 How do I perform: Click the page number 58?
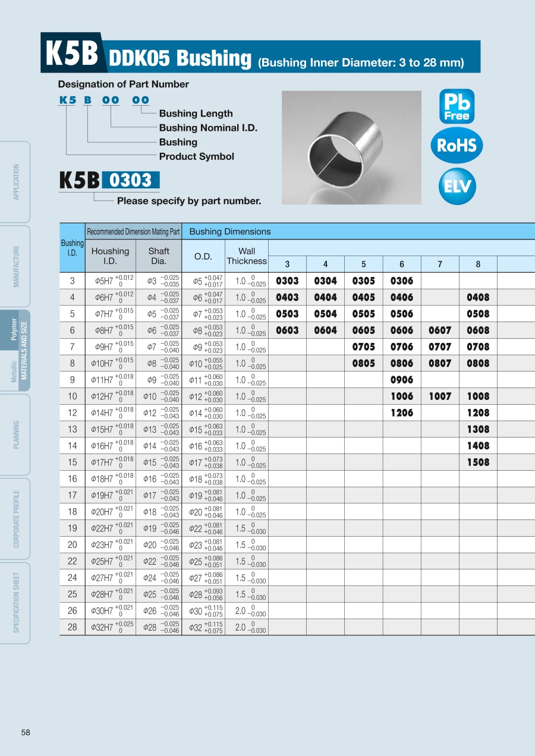26,733
